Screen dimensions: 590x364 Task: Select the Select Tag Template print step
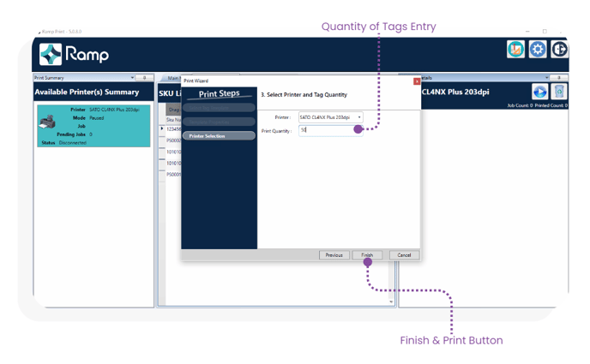pos(219,108)
